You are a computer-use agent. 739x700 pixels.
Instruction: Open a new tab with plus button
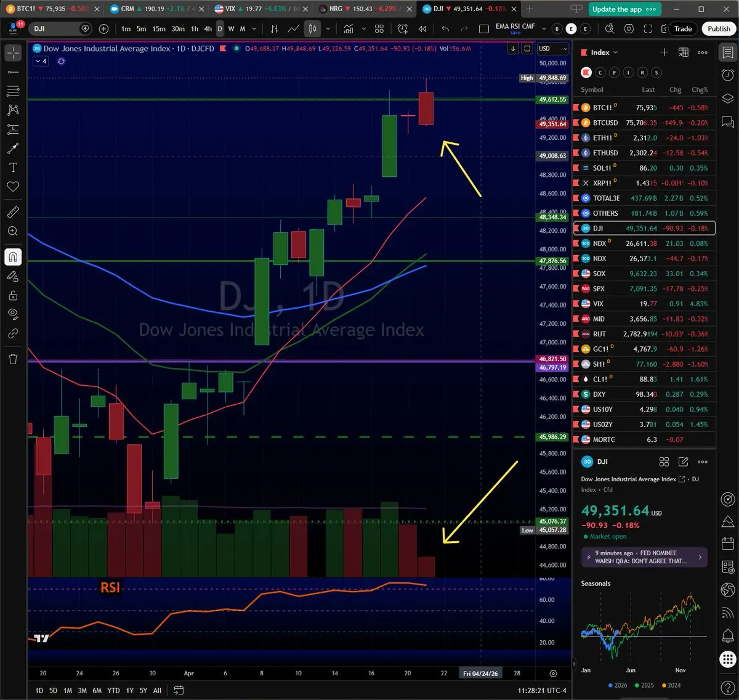coord(530,9)
